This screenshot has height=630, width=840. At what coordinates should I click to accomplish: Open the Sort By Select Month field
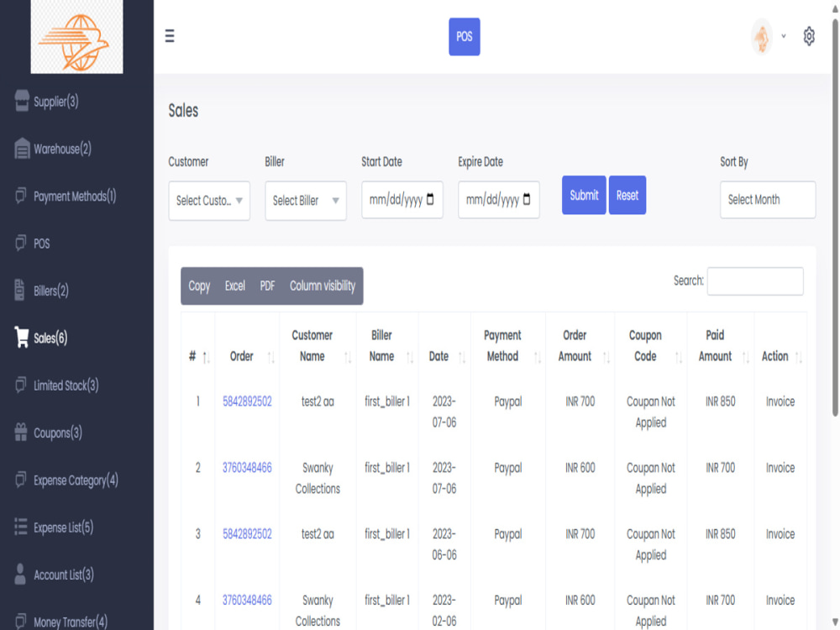(767, 199)
